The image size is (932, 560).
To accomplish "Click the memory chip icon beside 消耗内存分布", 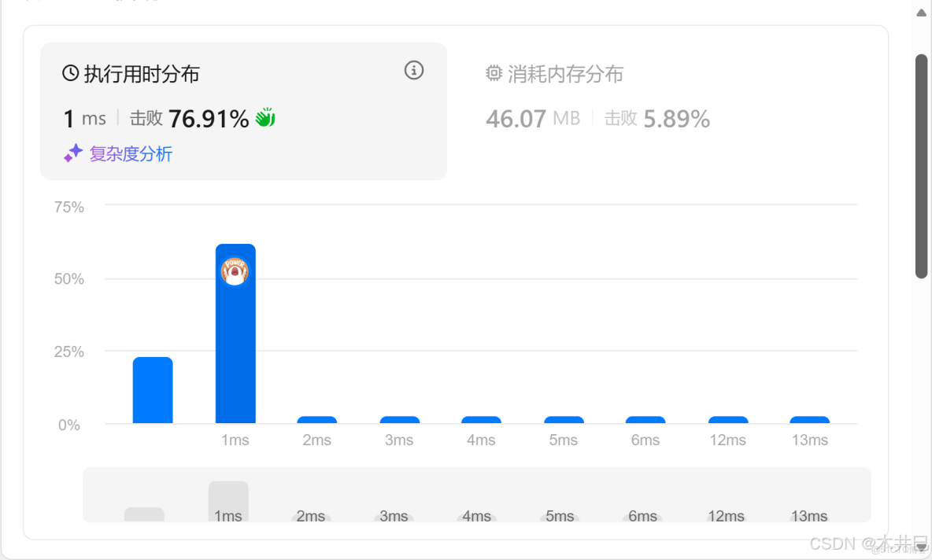I will click(493, 72).
